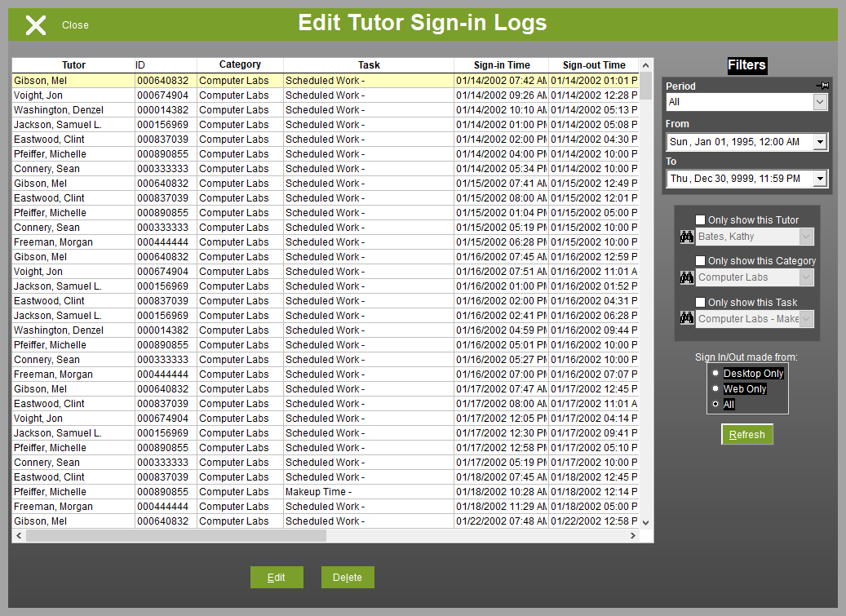Select sign-out time 01/14/2002 05:13 cell
The height and width of the screenshot is (616, 846).
(x=593, y=110)
